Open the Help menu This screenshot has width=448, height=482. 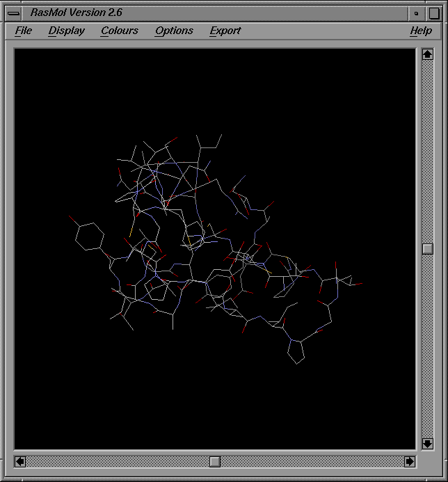[420, 31]
